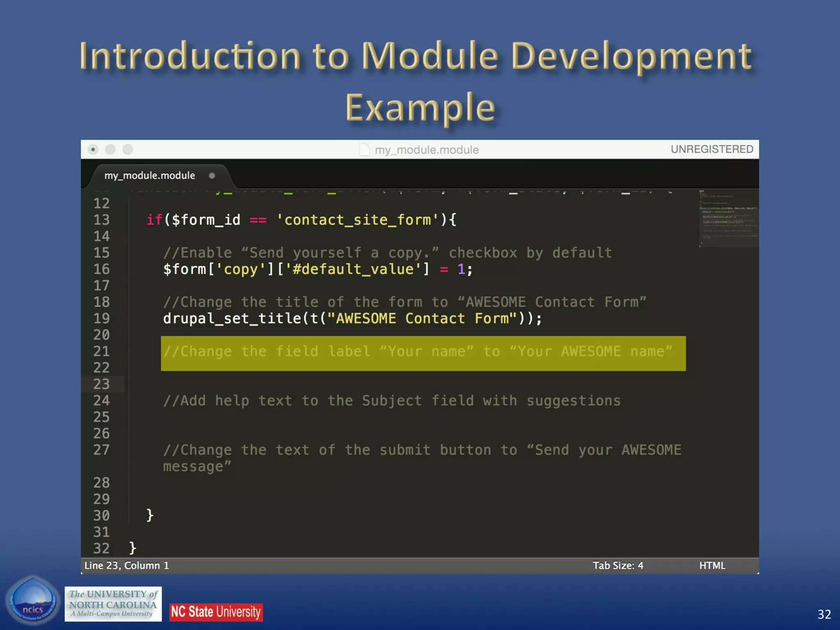Click the unsaved dot on my_module.module tab
The image size is (840, 630).
pyautogui.click(x=212, y=176)
